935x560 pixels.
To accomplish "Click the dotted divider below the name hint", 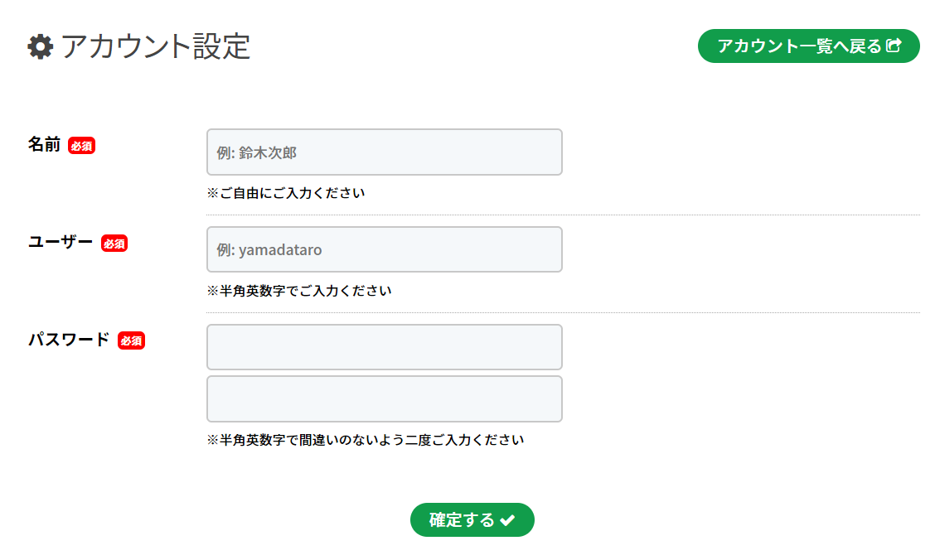I will pos(563,215).
